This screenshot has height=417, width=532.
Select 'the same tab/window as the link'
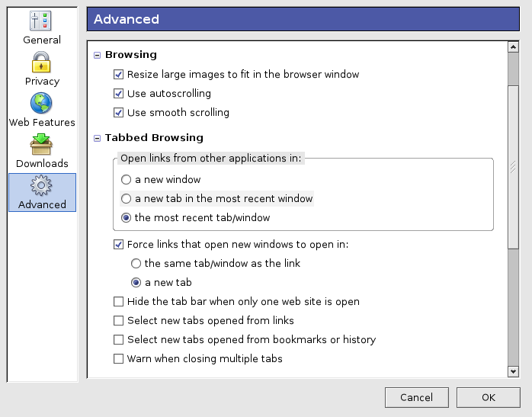pyautogui.click(x=136, y=264)
